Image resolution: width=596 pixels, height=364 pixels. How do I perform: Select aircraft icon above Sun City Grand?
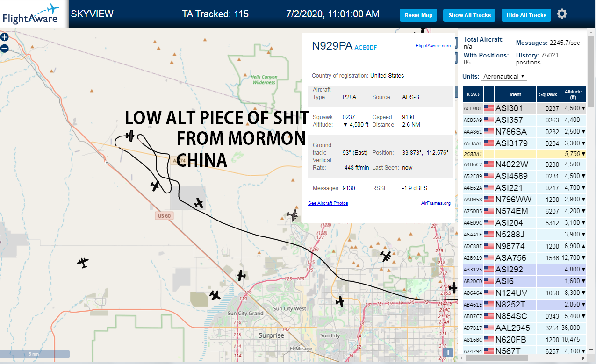pyautogui.click(x=215, y=295)
